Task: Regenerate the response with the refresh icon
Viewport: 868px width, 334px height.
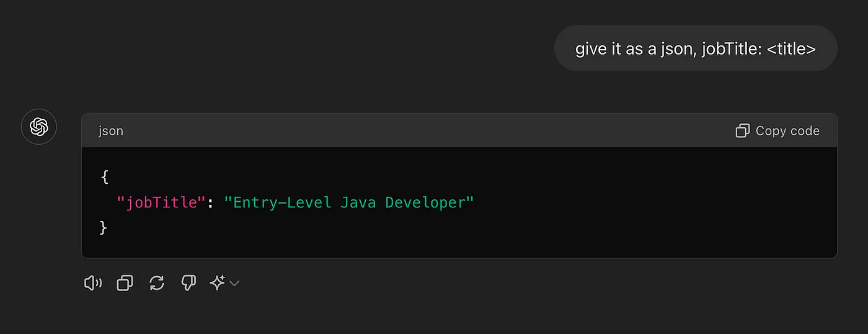Action: point(157,283)
